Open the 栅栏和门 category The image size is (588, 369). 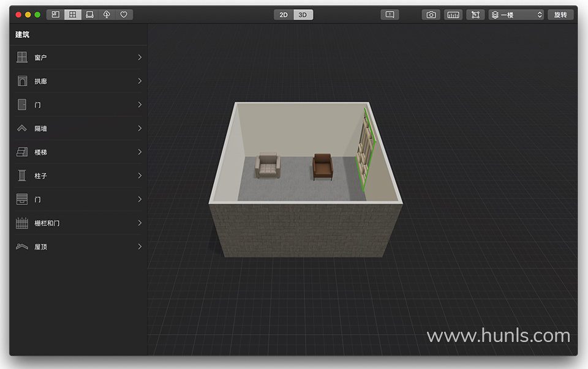pos(78,223)
